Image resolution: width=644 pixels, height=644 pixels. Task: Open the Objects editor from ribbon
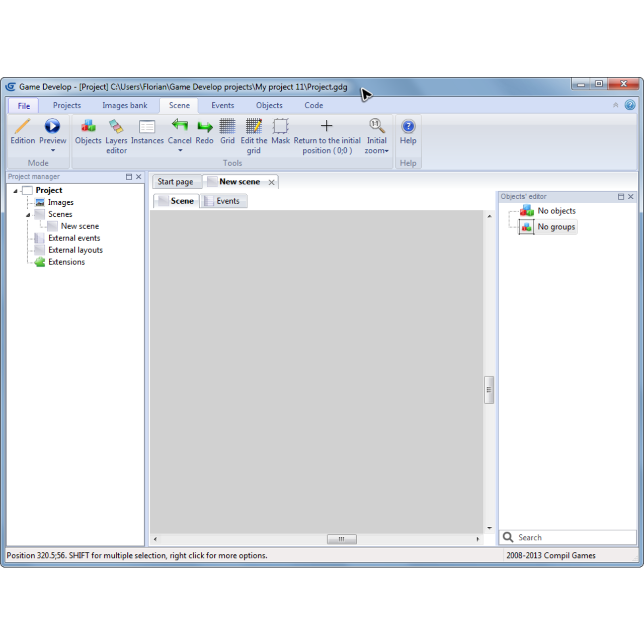coord(88,132)
